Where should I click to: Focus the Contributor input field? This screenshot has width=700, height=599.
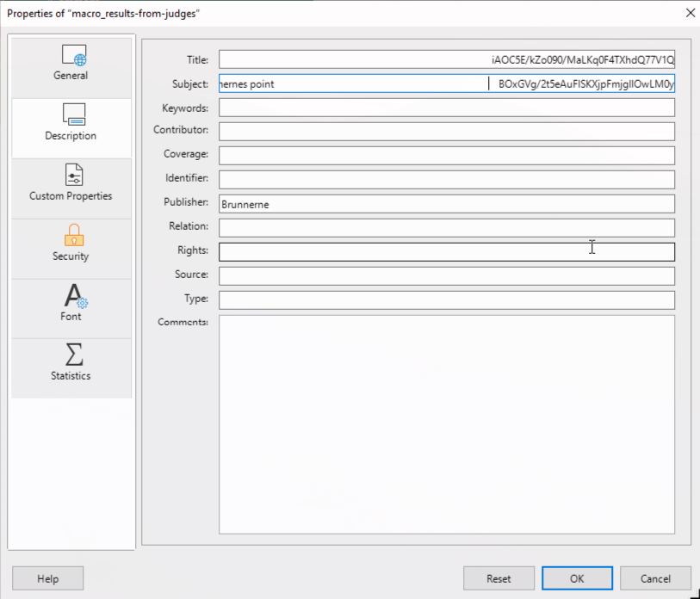[x=446, y=132]
